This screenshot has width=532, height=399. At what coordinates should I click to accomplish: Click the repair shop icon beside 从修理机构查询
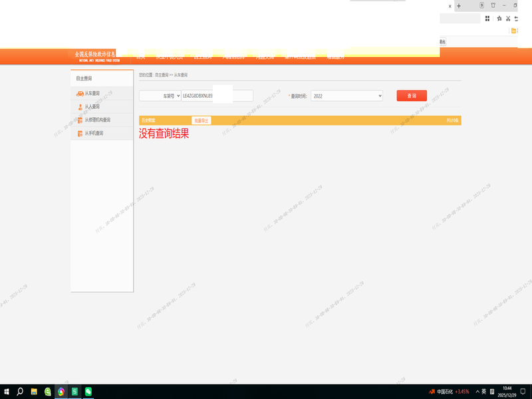[x=80, y=120]
